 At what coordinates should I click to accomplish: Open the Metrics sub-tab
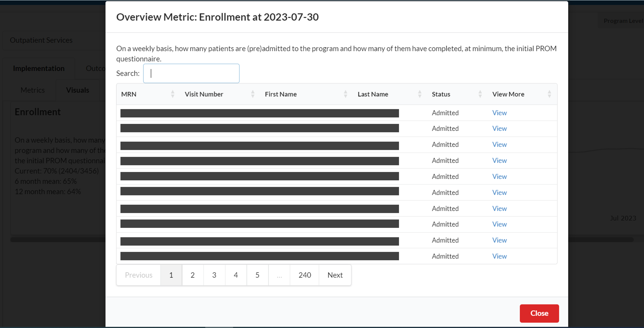tap(32, 90)
